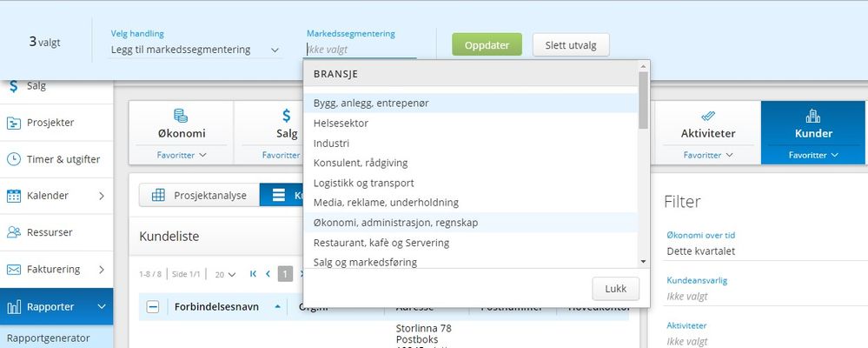
Task: Go to previous page arrow
Action: pyautogui.click(x=268, y=274)
